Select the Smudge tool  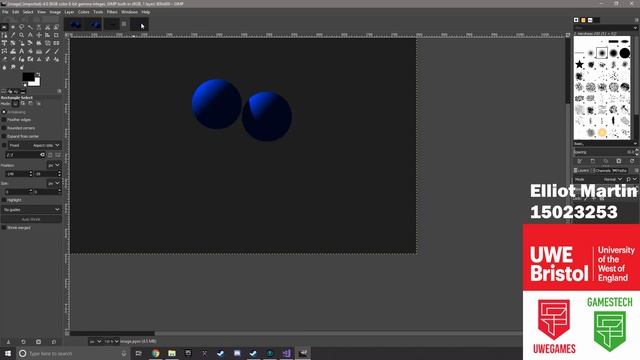tap(13, 67)
